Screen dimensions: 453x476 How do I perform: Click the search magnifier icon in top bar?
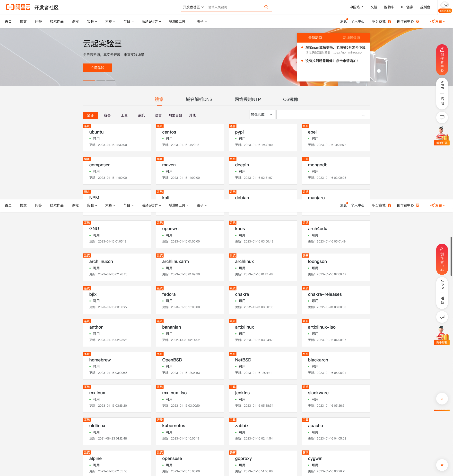click(x=266, y=7)
